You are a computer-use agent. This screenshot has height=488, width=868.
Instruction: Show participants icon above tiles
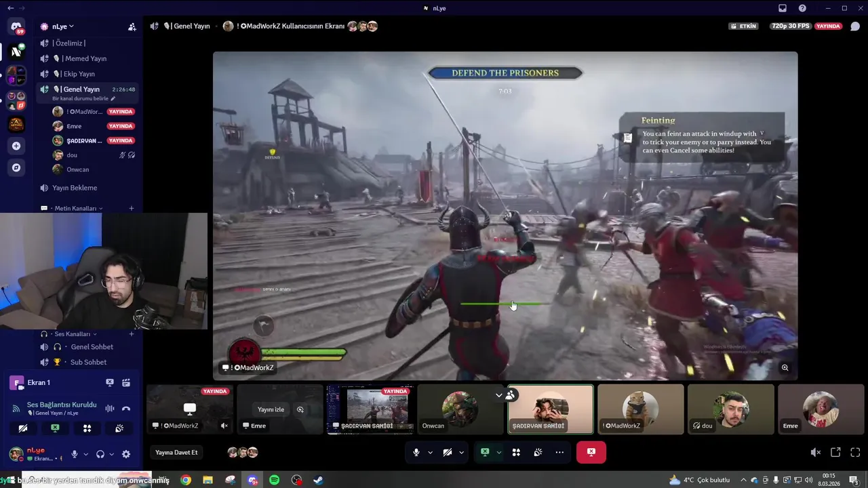click(510, 395)
